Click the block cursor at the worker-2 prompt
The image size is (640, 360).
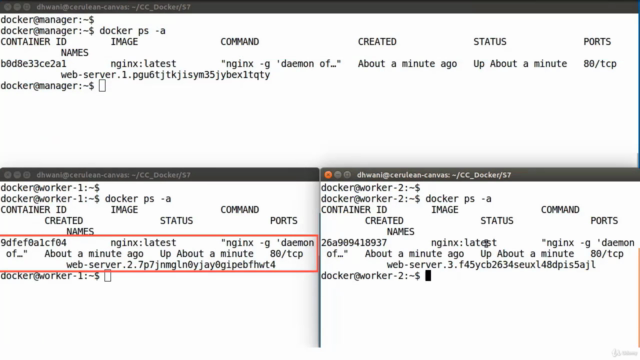pos(428,276)
